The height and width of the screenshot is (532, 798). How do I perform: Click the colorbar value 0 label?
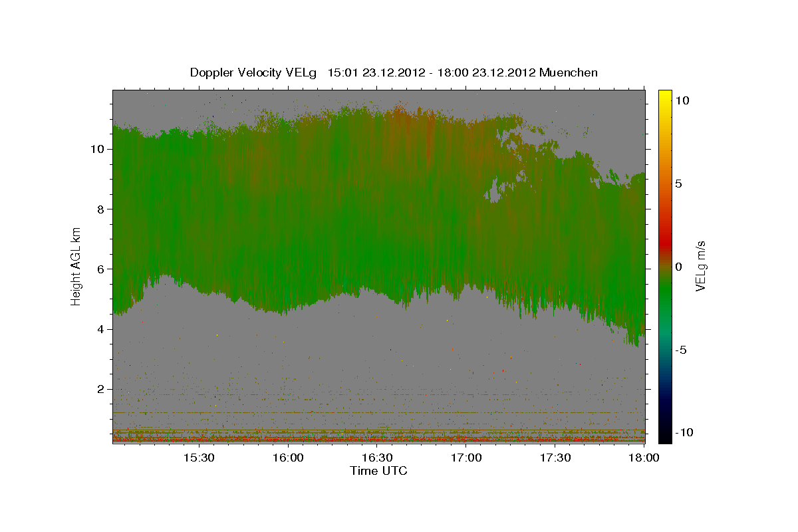[x=678, y=267]
